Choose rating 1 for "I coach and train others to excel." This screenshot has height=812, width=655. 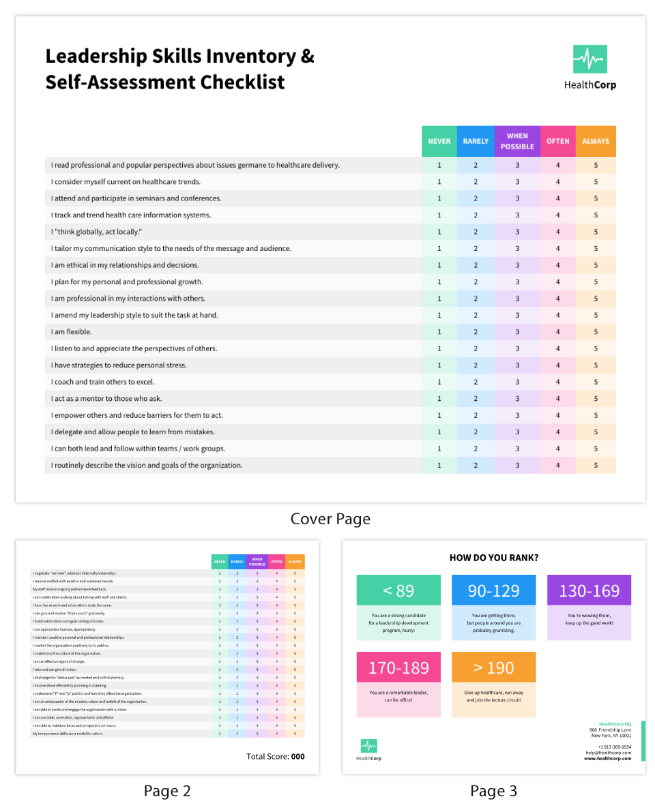[439, 382]
